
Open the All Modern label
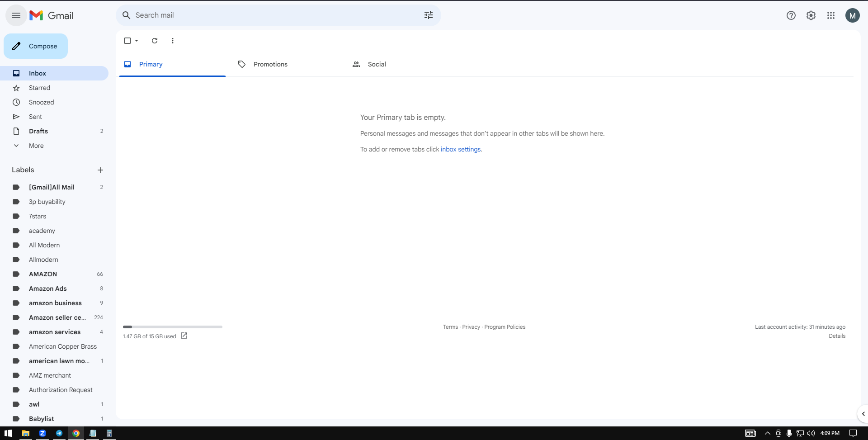coord(54,245)
